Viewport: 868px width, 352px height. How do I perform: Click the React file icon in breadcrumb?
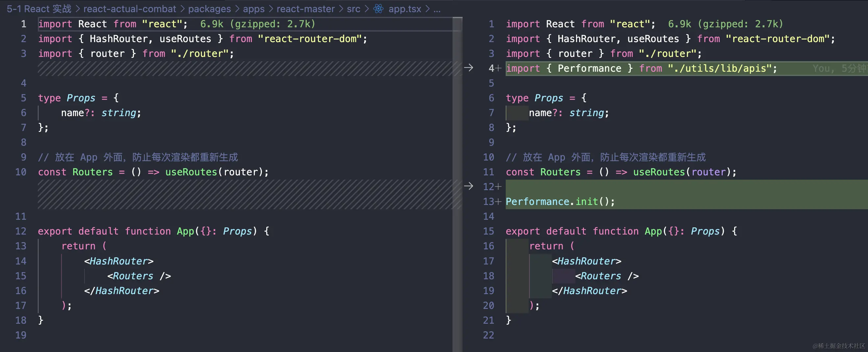pyautogui.click(x=378, y=9)
